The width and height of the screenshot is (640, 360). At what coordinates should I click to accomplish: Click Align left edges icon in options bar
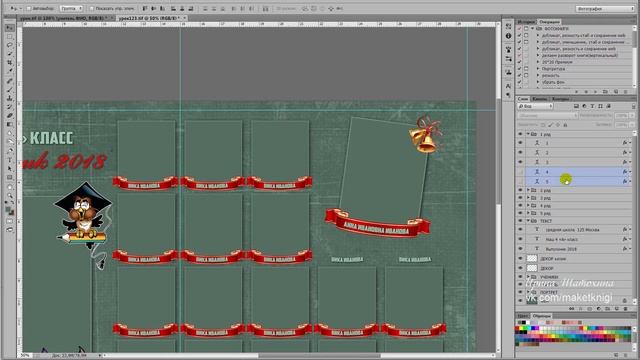(x=173, y=8)
